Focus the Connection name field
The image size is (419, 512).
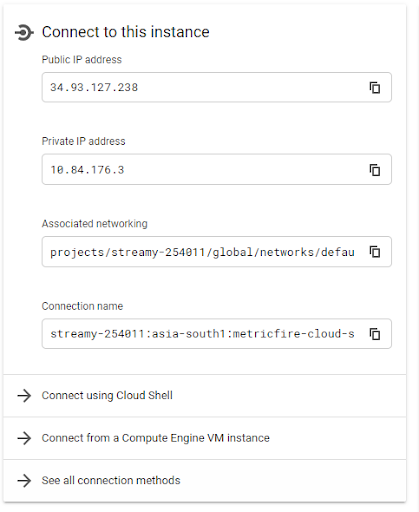tap(217, 334)
